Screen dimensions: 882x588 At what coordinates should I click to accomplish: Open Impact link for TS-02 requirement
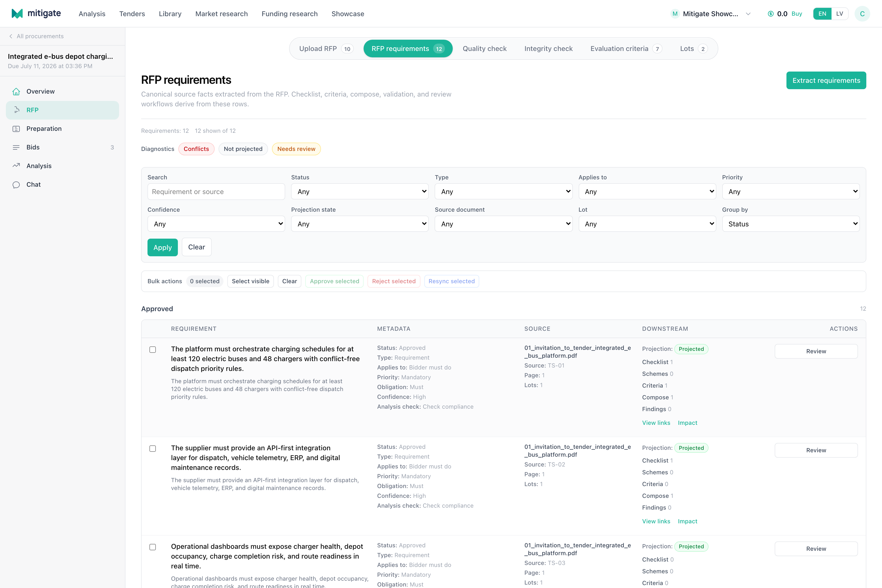tap(687, 521)
